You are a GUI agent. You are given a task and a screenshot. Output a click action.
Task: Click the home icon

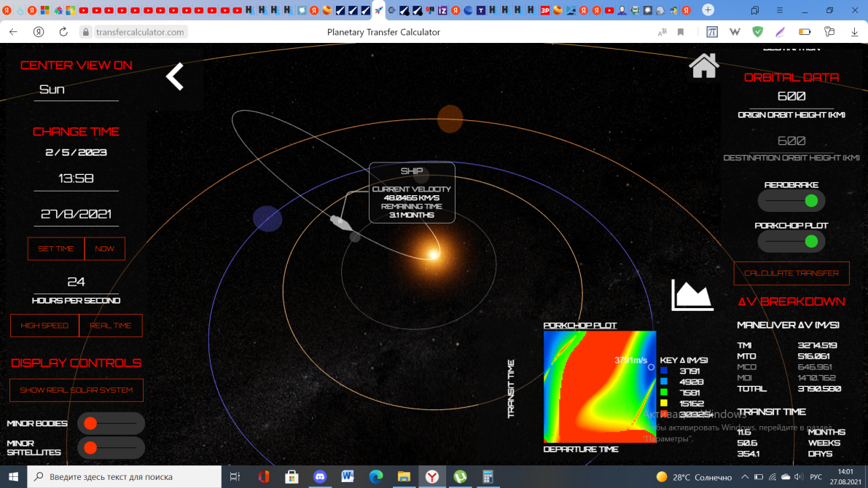(x=704, y=66)
